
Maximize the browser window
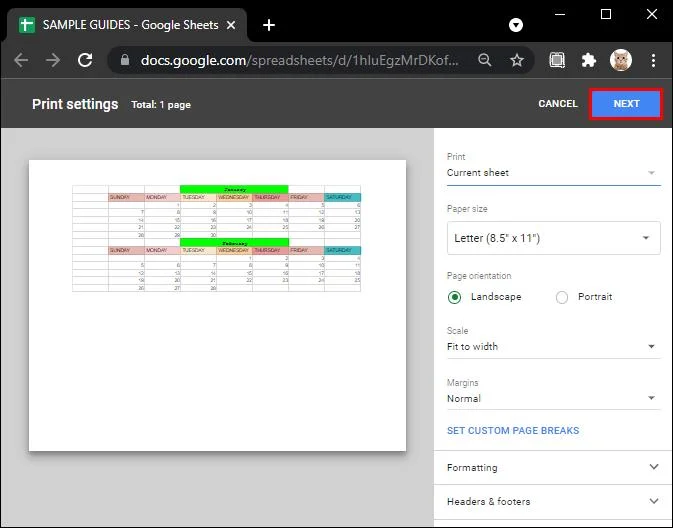606,14
